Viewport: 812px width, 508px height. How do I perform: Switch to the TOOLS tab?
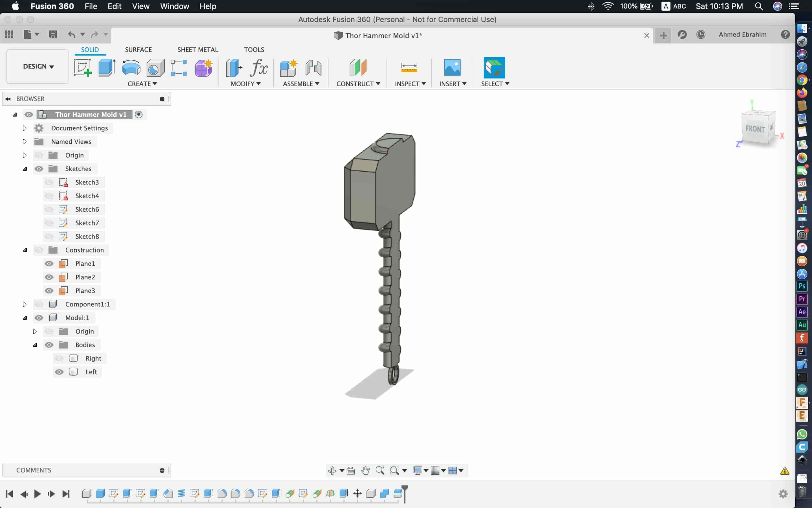point(254,50)
